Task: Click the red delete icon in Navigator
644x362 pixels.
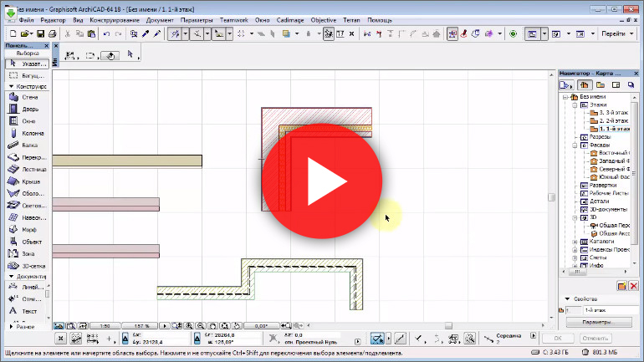Action: tap(634, 286)
